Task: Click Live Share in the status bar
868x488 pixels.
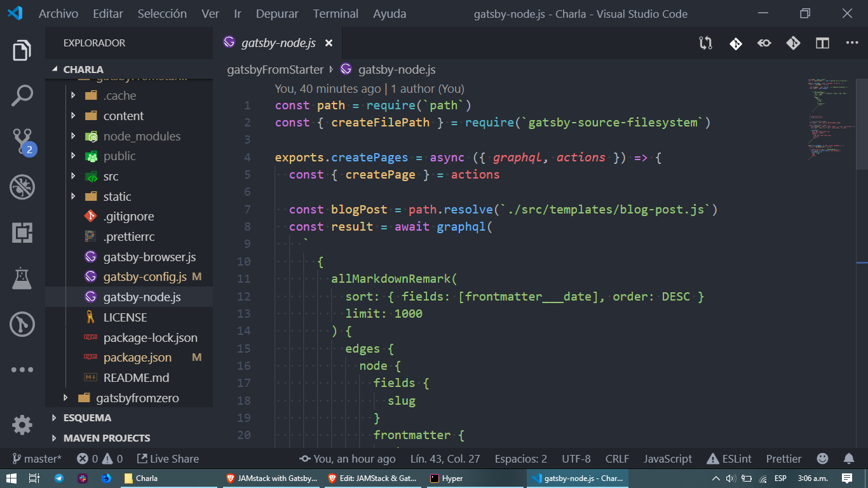Action: tap(168, 459)
